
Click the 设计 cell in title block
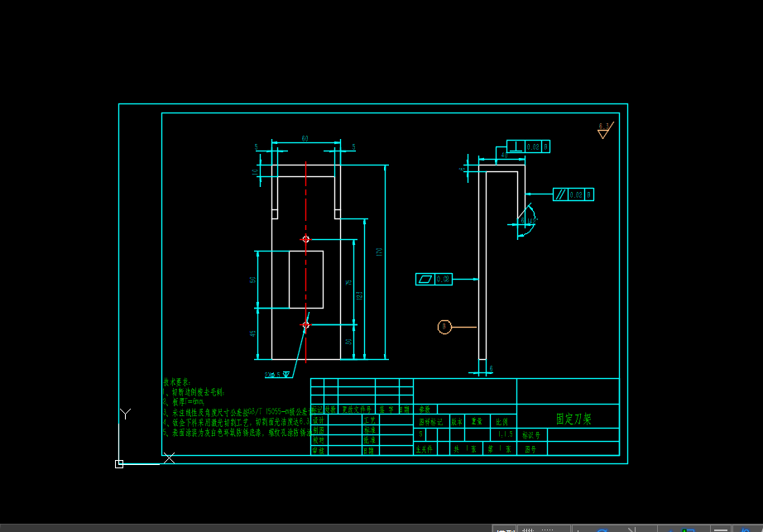pos(319,420)
